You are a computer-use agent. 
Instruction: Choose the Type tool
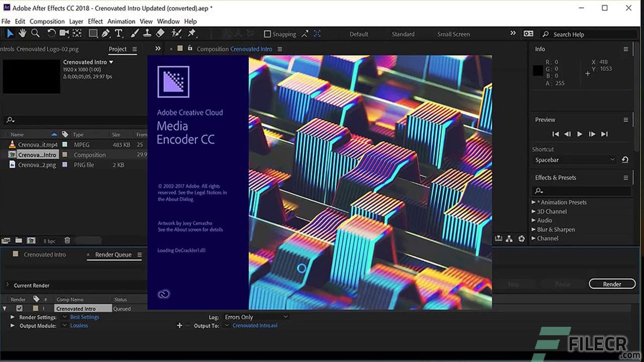pos(118,33)
